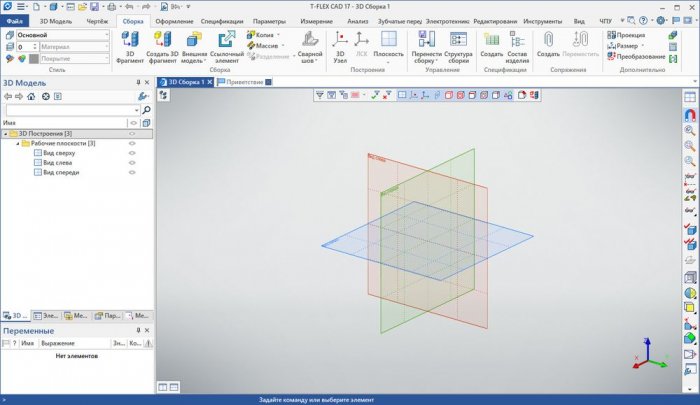Click the Создать 3D фрагмент icon
Viewport: 700px width, 405px height.
163,40
